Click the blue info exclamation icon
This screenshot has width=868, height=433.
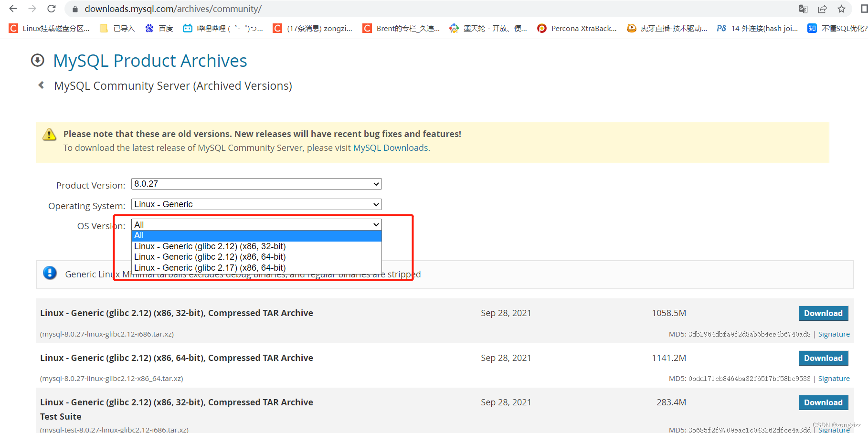pos(50,273)
